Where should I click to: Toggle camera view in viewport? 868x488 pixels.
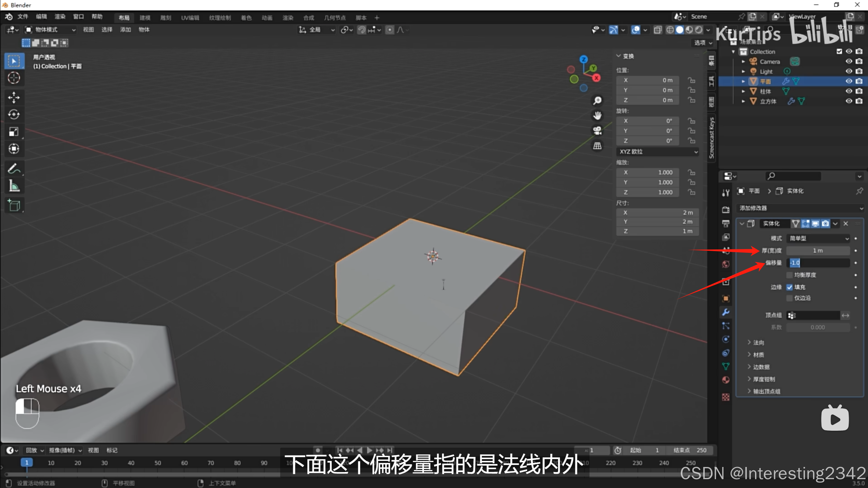tap(597, 131)
